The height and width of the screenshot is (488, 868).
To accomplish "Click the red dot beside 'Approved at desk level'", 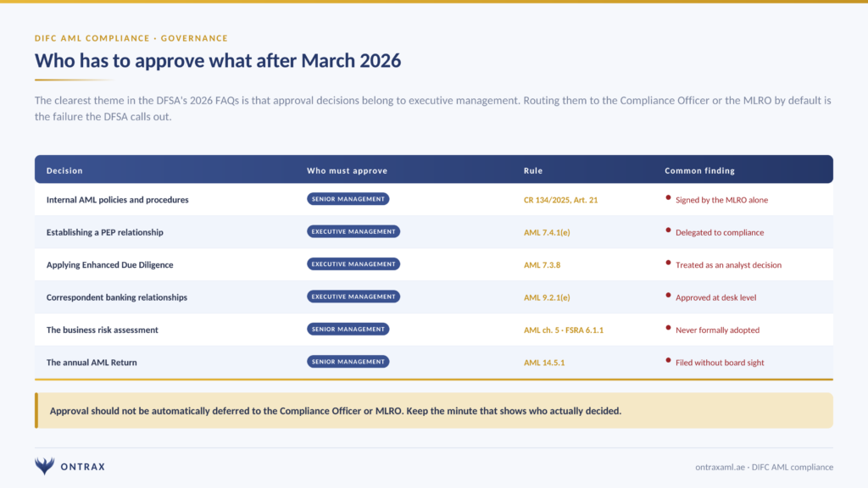I will [668, 296].
